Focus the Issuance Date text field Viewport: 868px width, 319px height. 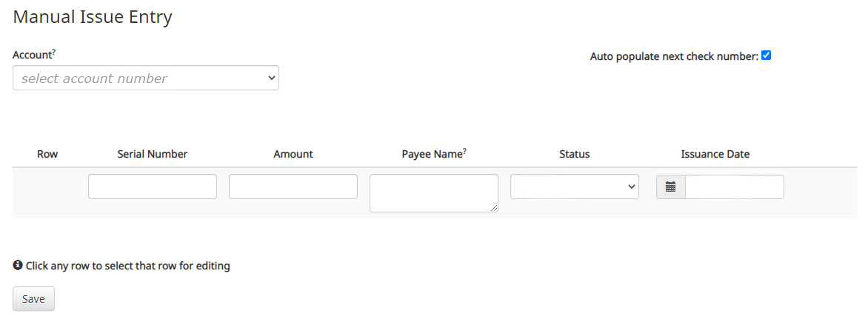734,187
